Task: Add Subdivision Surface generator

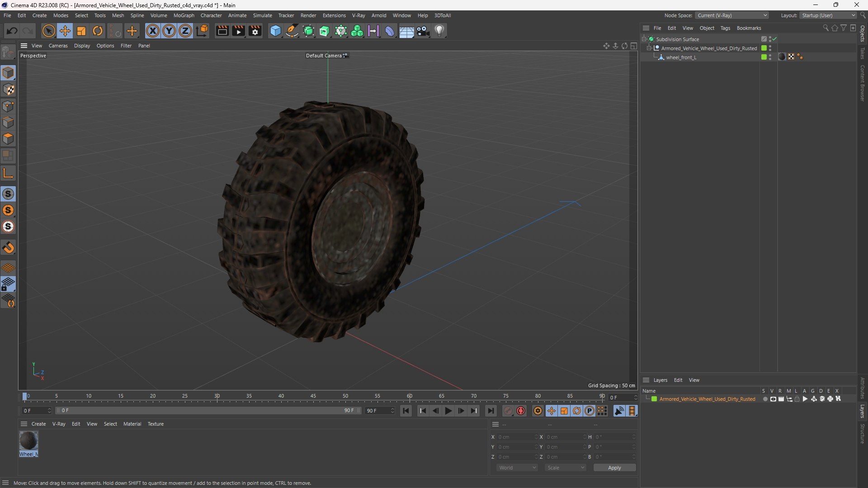Action: coord(308,31)
